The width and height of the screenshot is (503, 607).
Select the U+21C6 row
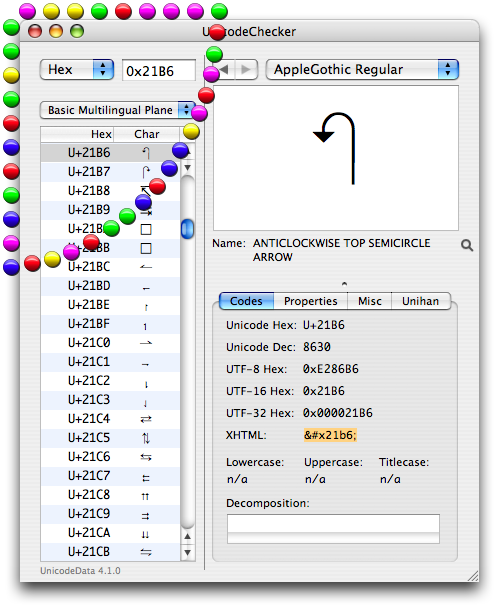pos(110,457)
